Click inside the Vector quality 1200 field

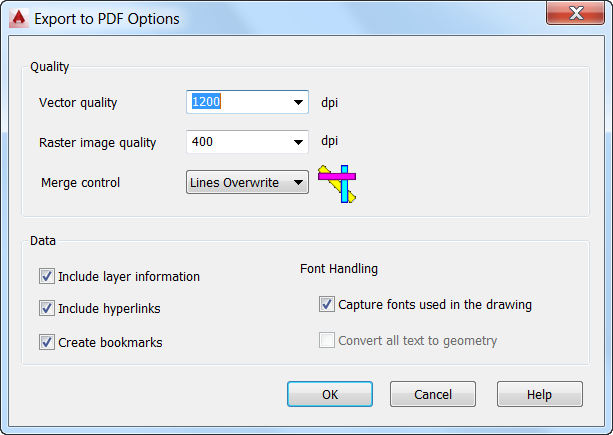(x=236, y=102)
